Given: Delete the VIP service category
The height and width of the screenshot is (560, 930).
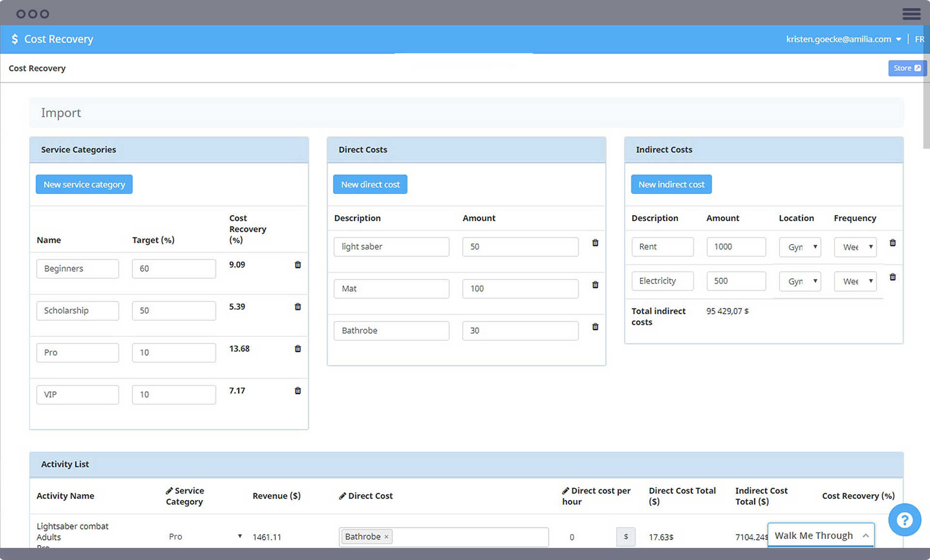Looking at the screenshot, I should (x=298, y=391).
